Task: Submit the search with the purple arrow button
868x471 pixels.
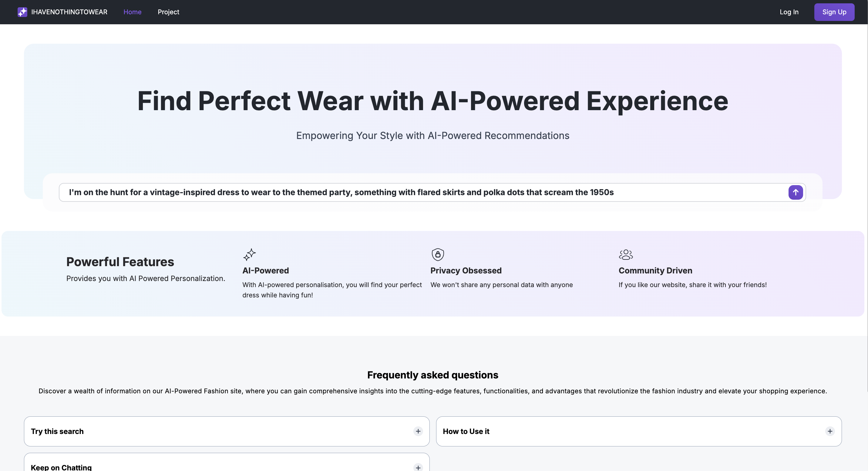Action: (795, 192)
